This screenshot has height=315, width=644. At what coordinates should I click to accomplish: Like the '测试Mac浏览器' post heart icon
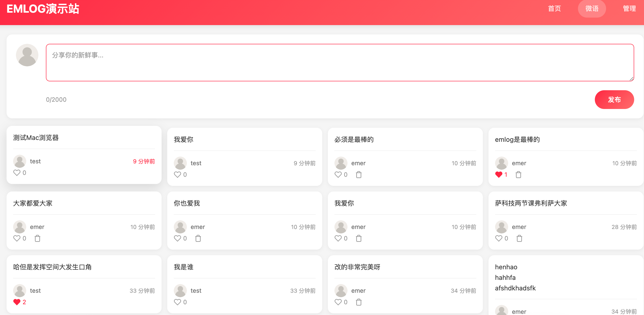17,173
